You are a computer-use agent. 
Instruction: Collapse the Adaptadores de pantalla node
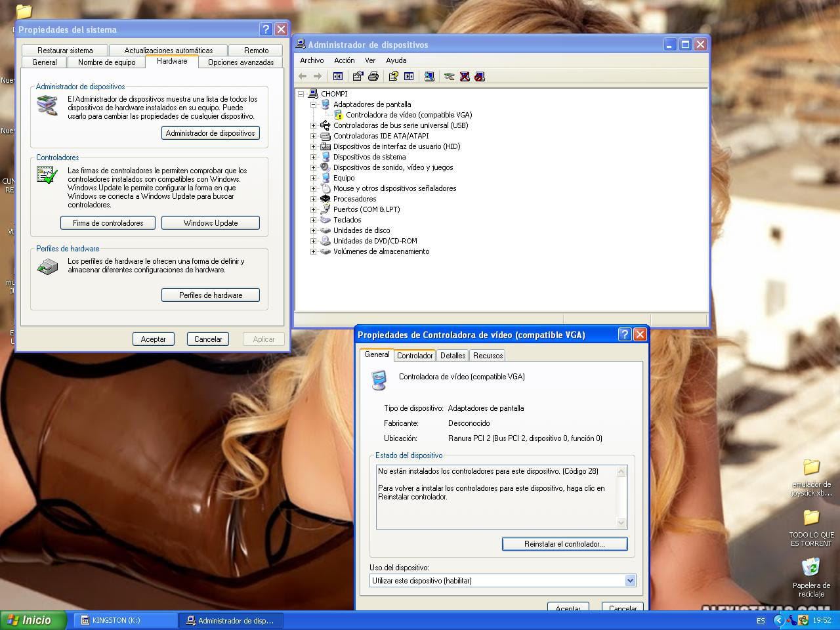click(313, 104)
